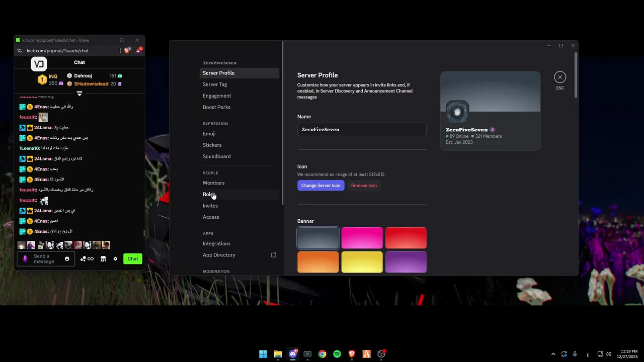644x362 pixels.
Task: Open the Access settings page
Action: [x=239, y=217]
